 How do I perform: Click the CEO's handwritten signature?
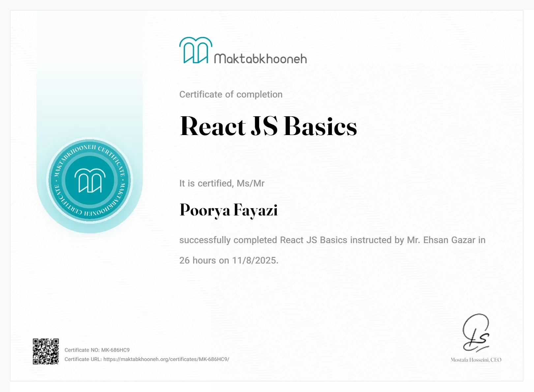(476, 332)
